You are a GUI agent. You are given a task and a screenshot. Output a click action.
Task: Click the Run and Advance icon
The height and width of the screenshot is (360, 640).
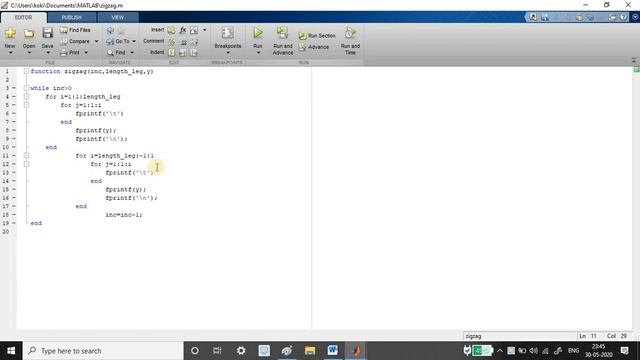[x=282, y=33]
